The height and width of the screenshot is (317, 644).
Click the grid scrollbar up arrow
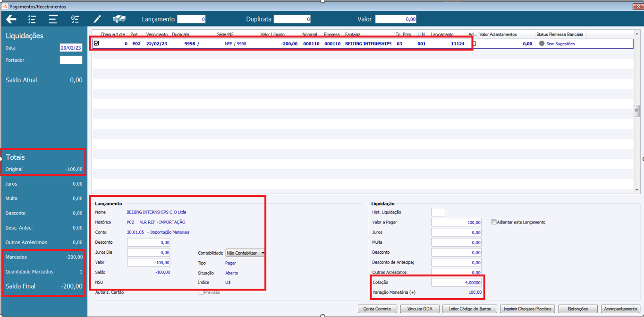(x=636, y=34)
